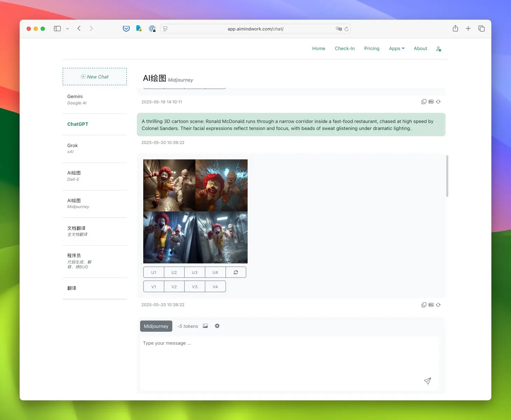
Task: Click the refresh icon beside 14:10:11 timestamp
Action: pyautogui.click(x=438, y=102)
